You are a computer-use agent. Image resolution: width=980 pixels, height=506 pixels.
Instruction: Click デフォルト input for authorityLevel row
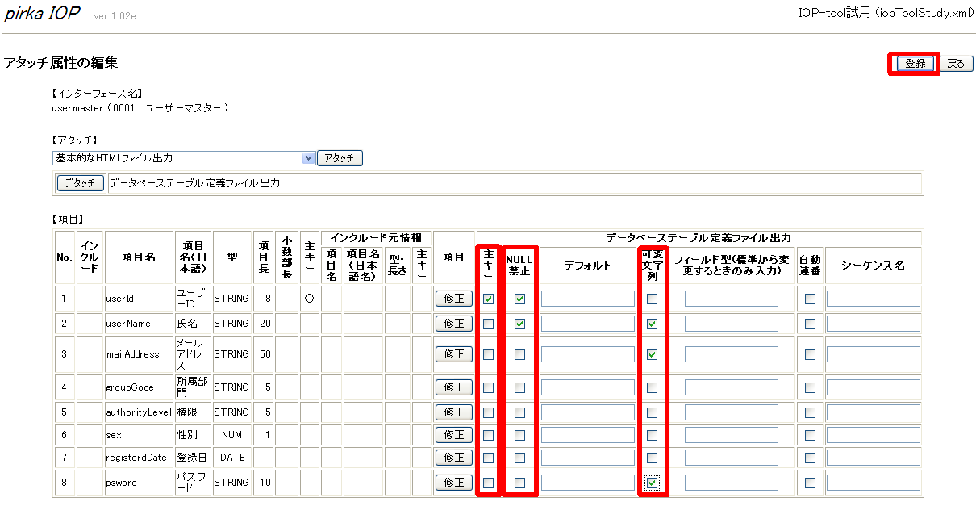(x=587, y=412)
